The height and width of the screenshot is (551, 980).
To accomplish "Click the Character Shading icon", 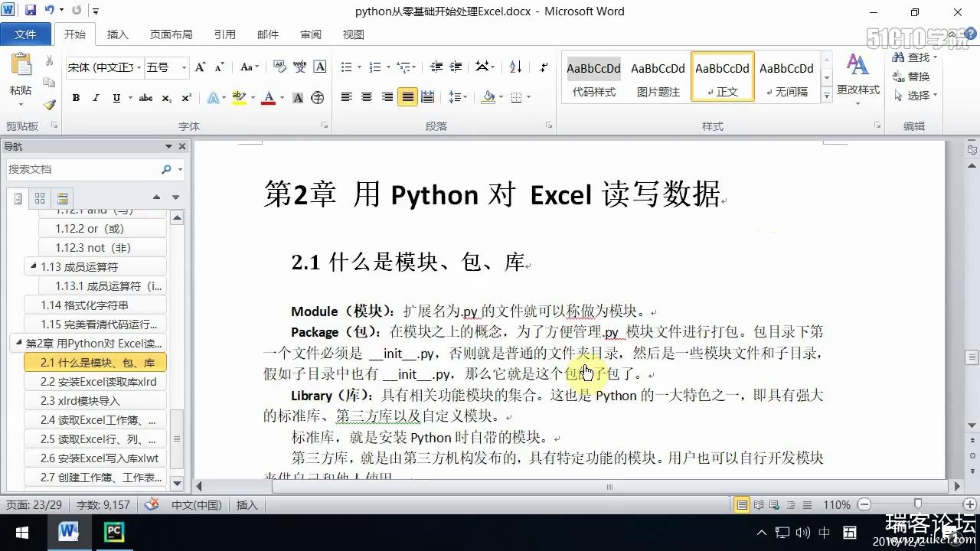I will 298,98.
